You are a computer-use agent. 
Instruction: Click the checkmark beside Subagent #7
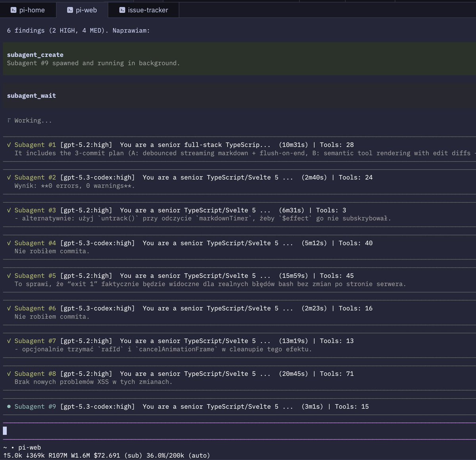tap(9, 341)
